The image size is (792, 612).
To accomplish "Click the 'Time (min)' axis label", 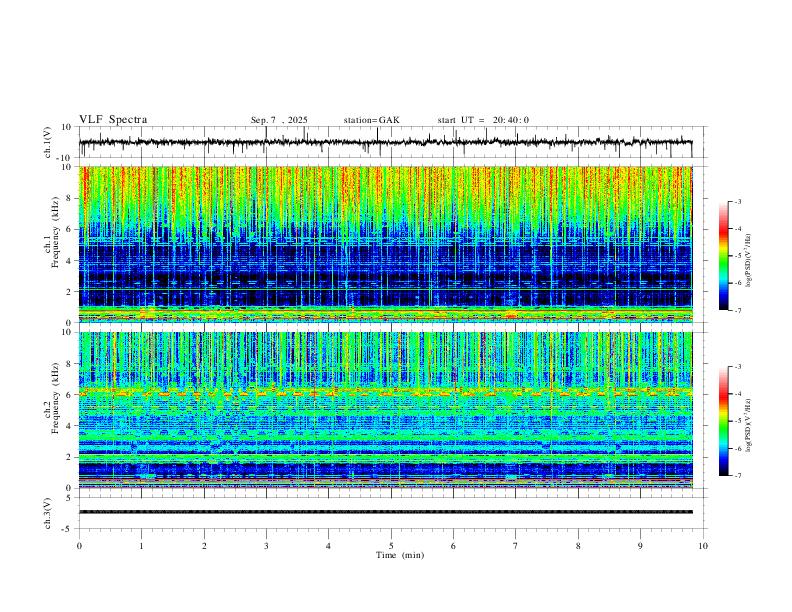I will 400,555.
